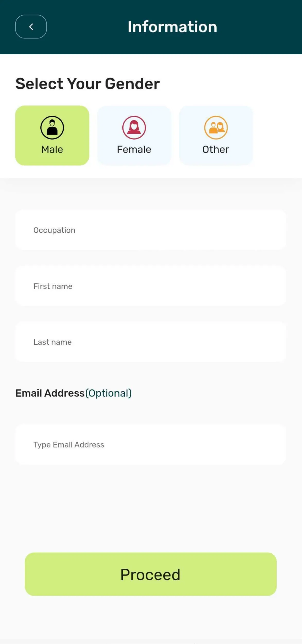
Task: Click the "Select Your Gender" heading
Action: 87,84
